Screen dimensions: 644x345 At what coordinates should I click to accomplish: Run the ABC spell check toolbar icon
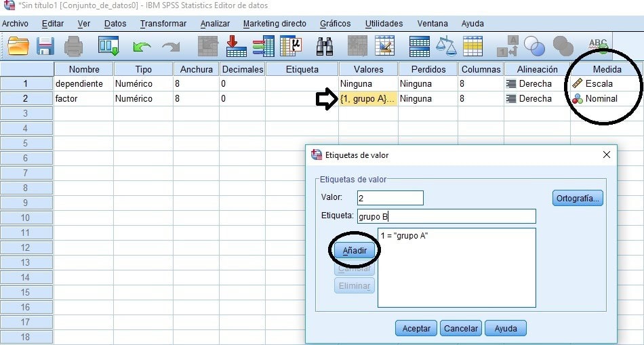598,46
